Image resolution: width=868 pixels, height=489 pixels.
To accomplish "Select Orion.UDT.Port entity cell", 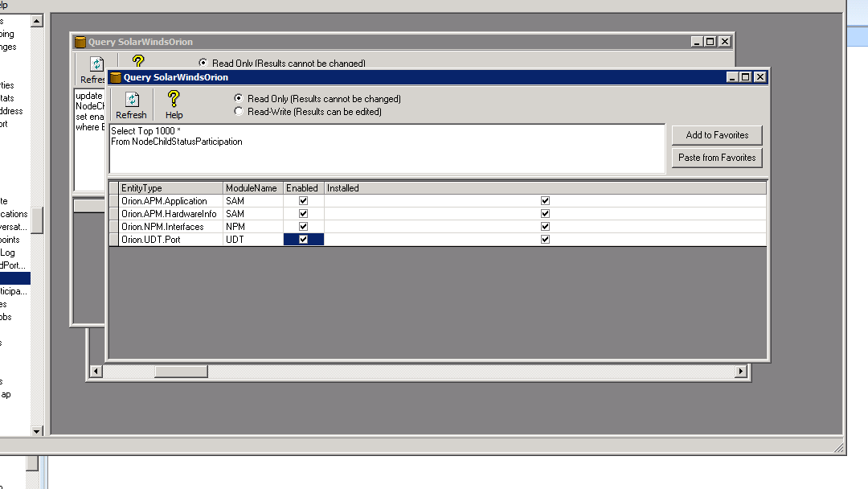I will click(x=170, y=239).
